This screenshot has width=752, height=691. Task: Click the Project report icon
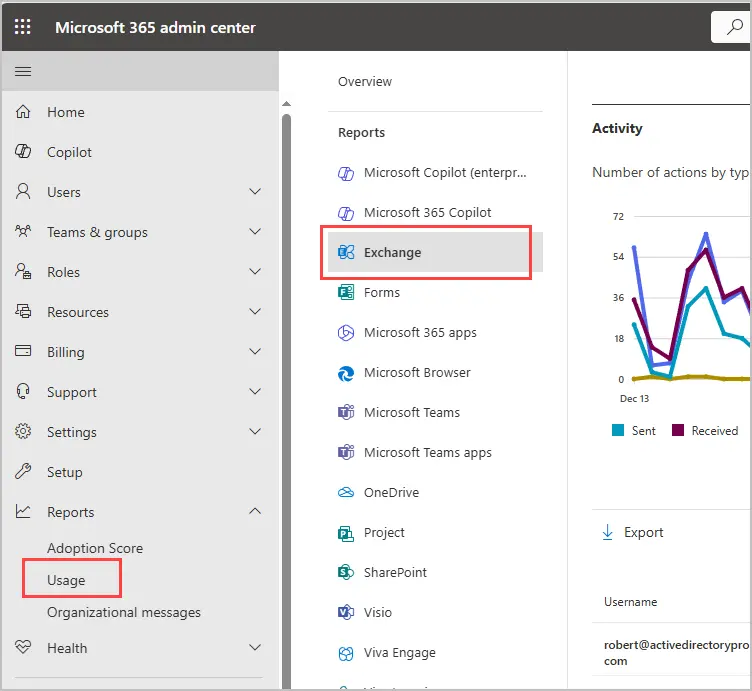(x=346, y=533)
